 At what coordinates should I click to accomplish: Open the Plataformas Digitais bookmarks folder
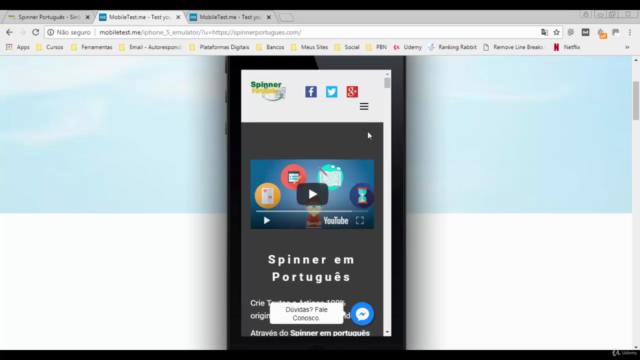(x=220, y=47)
